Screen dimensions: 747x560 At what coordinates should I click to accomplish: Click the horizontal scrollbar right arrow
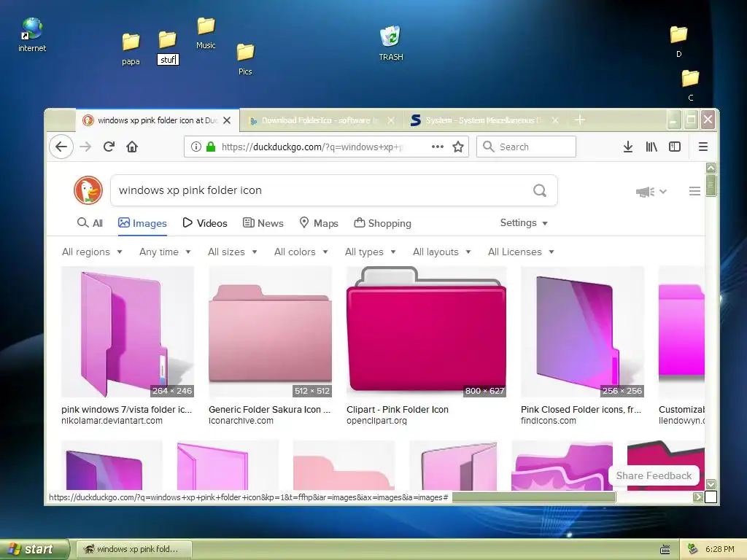click(x=698, y=497)
